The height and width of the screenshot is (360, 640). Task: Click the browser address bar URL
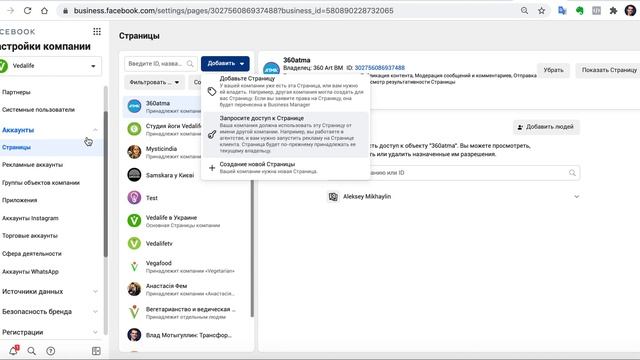[233, 11]
